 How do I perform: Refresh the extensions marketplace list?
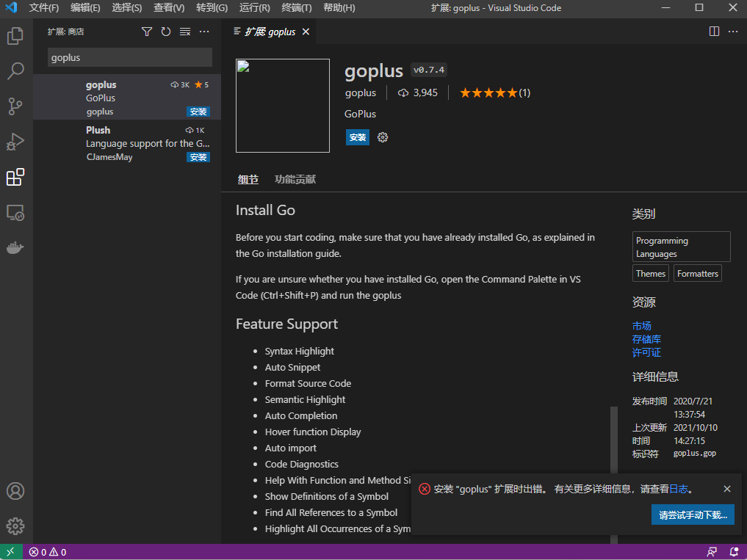166,32
